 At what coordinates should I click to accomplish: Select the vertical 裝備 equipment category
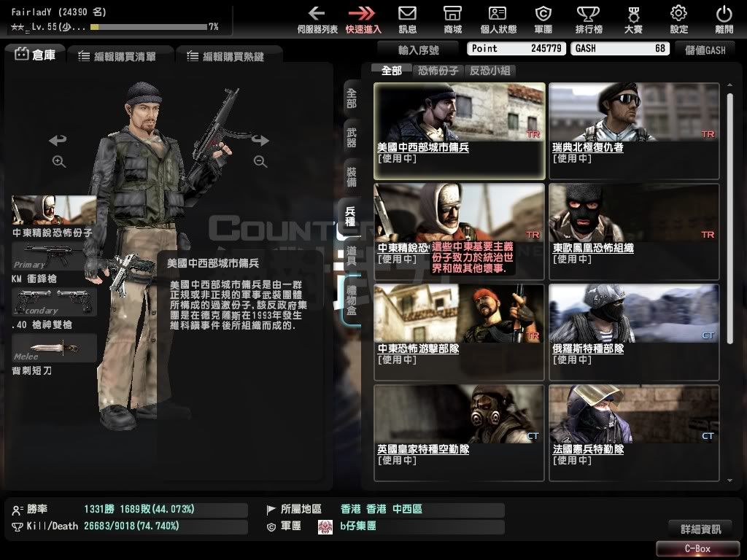(x=352, y=177)
